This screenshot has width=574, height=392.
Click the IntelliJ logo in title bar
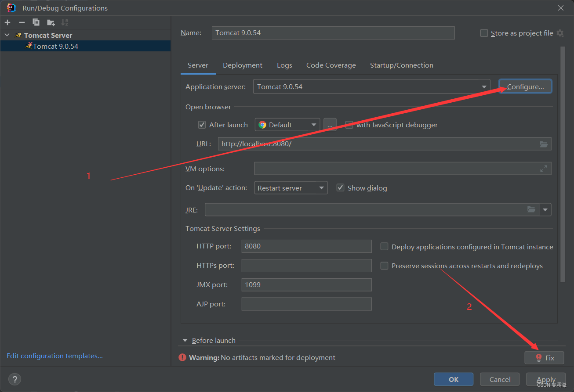(11, 8)
